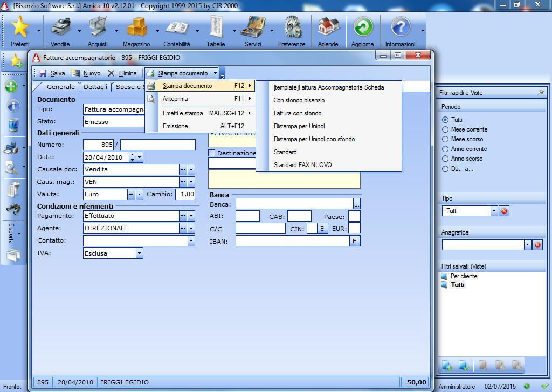552x392 pixels.
Task: Click the Numero input field showing 895
Action: (x=98, y=145)
